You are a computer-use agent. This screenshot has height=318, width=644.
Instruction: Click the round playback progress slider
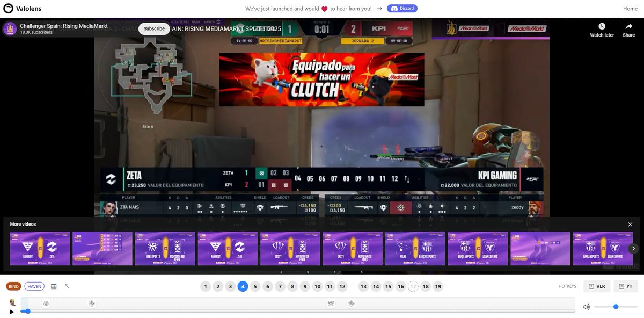[298, 311]
